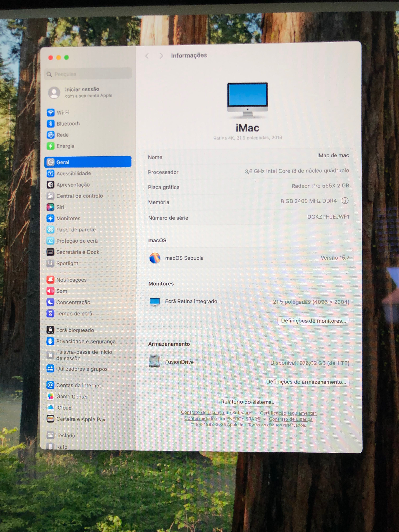Go back with the left chevron
Viewport: 399px width, 532px height.
(x=147, y=56)
